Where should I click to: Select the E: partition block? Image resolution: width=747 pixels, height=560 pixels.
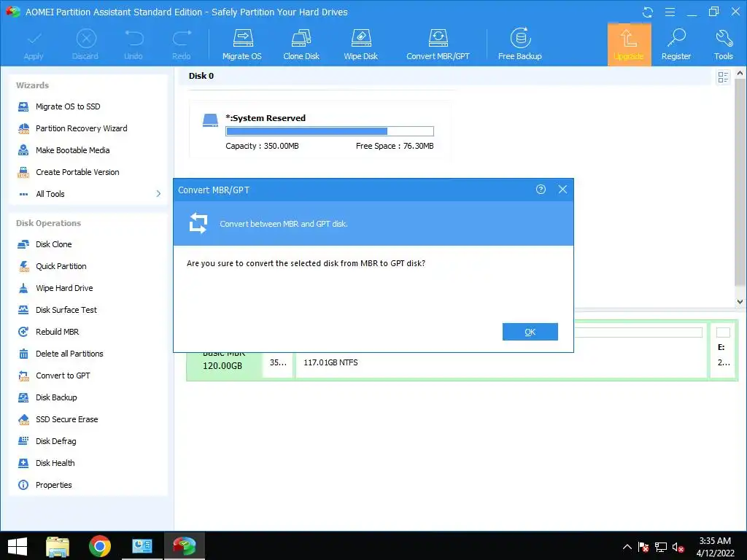tap(724, 351)
